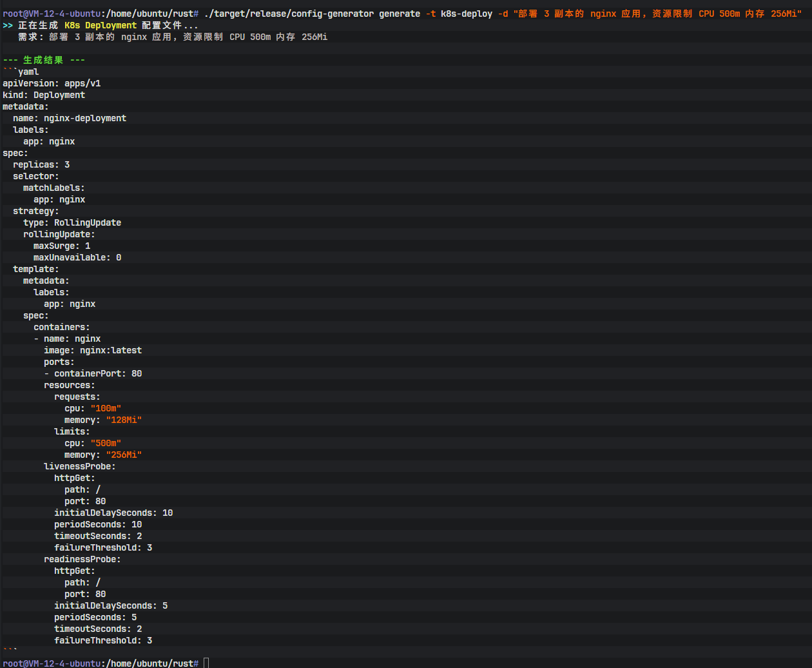Screen dimensions: 812x668
Task: Click the '--- 生成结果 ---' header
Action: coord(44,60)
